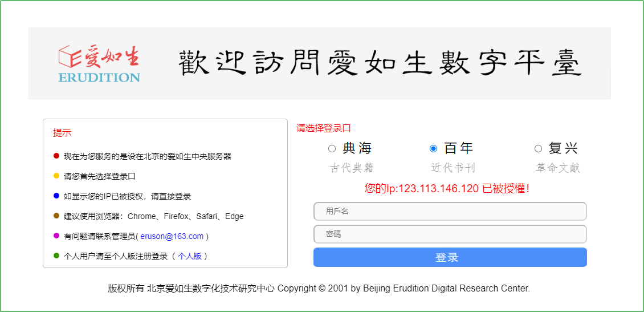Click the red IP 已被授權 authorization message

click(447, 188)
